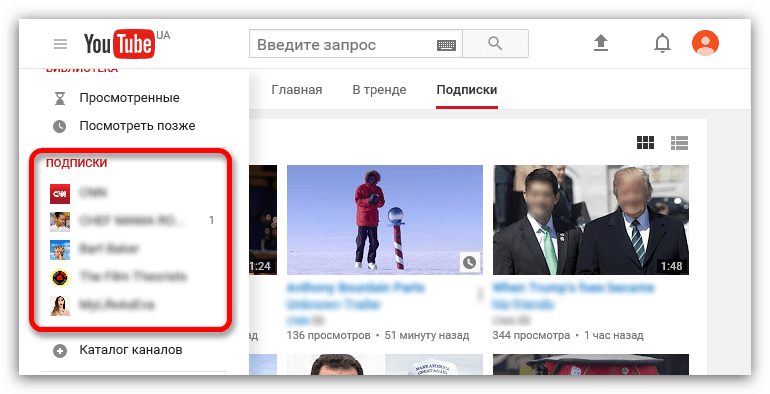770x394 pixels.
Task: Open notifications bell
Action: tap(662, 43)
